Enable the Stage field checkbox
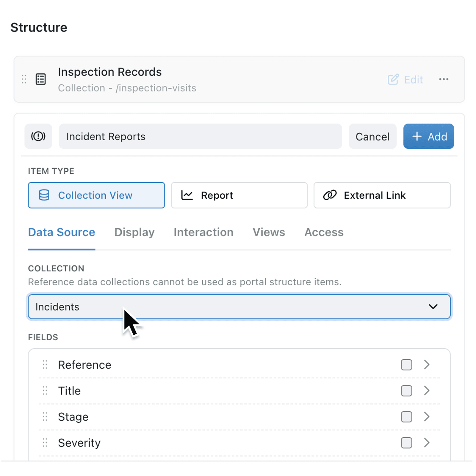 pyautogui.click(x=406, y=417)
